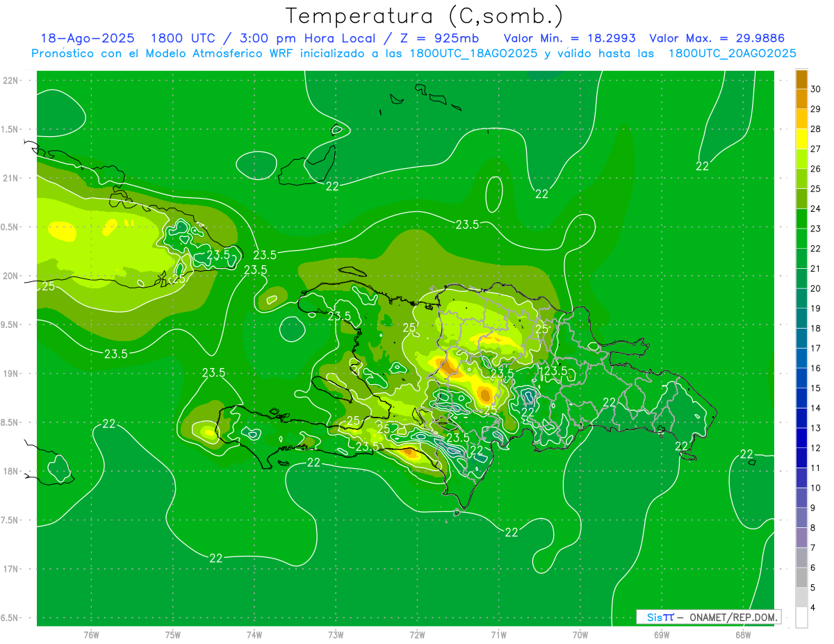The height and width of the screenshot is (644, 834).
Task: Click the "18N" latitude axis label
Action: tap(11, 471)
